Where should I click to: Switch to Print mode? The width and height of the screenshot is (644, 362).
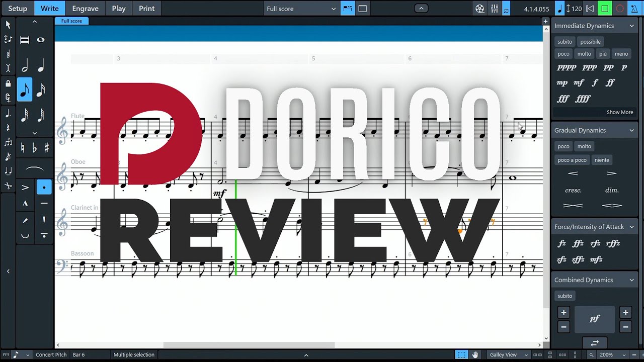[x=147, y=9]
